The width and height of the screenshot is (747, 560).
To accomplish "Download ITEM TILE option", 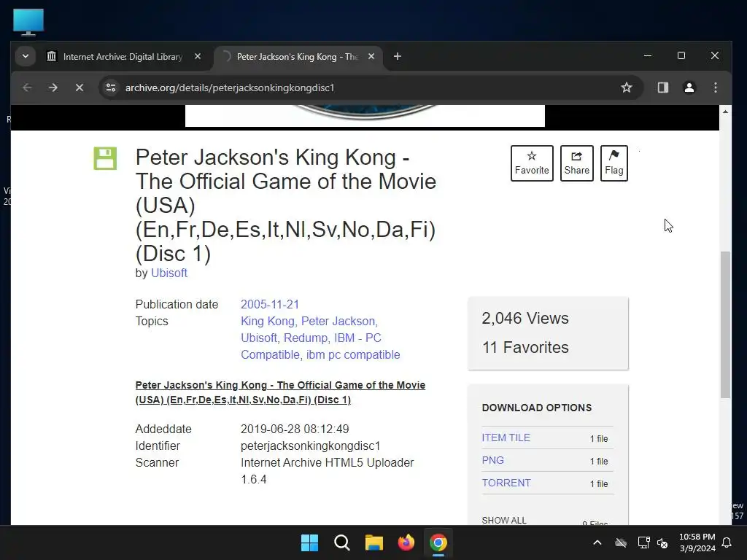I will [506, 437].
